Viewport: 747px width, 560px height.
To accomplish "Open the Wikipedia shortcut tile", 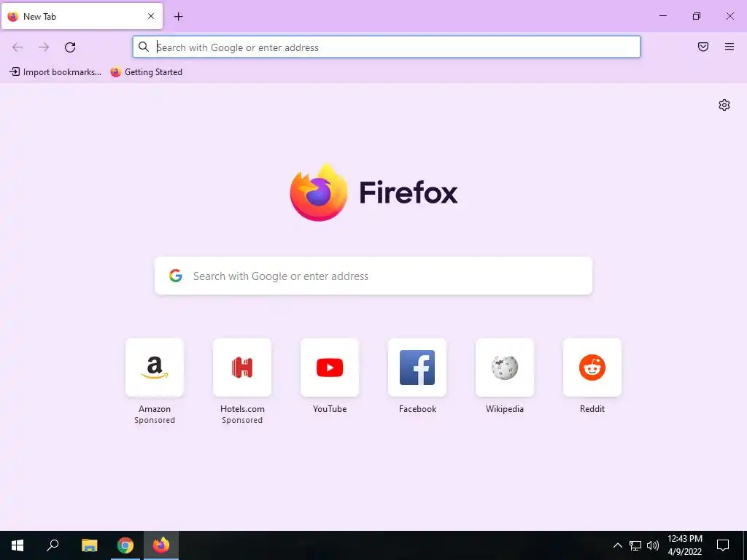I will pyautogui.click(x=505, y=367).
